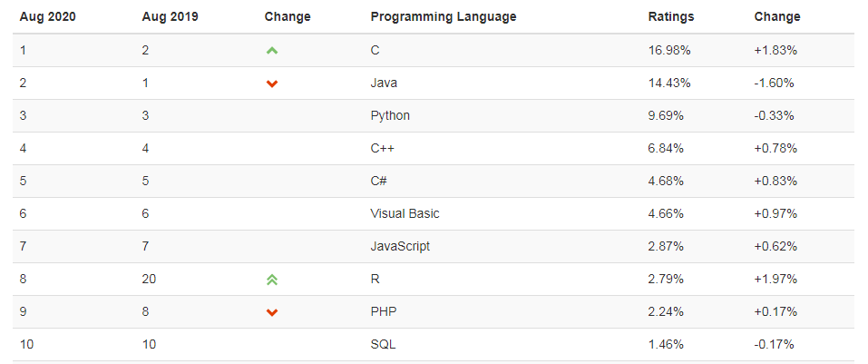This screenshot has width=868, height=364.
Task: Click the green up arrow in C row
Action: pos(272,51)
